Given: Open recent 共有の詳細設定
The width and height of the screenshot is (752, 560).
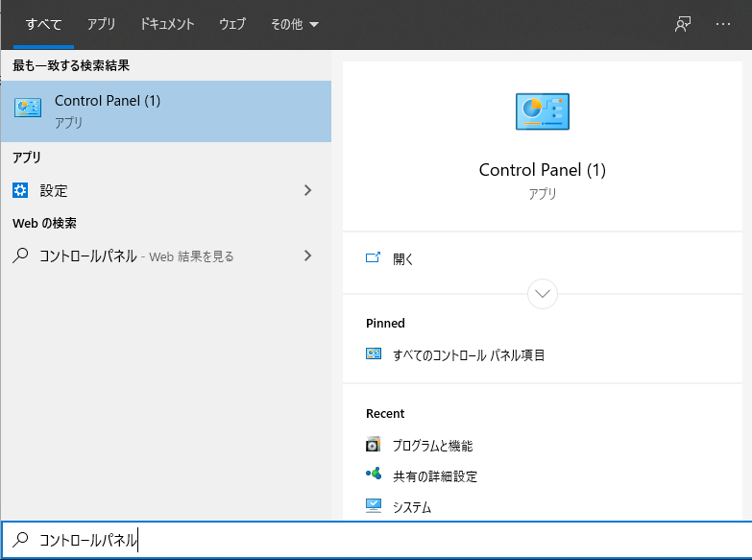Looking at the screenshot, I should [435, 476].
